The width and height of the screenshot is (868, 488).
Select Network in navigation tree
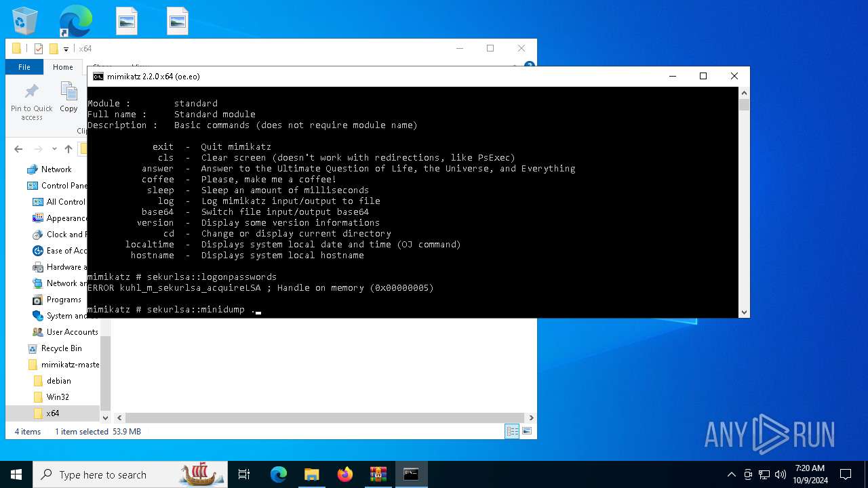click(x=56, y=169)
